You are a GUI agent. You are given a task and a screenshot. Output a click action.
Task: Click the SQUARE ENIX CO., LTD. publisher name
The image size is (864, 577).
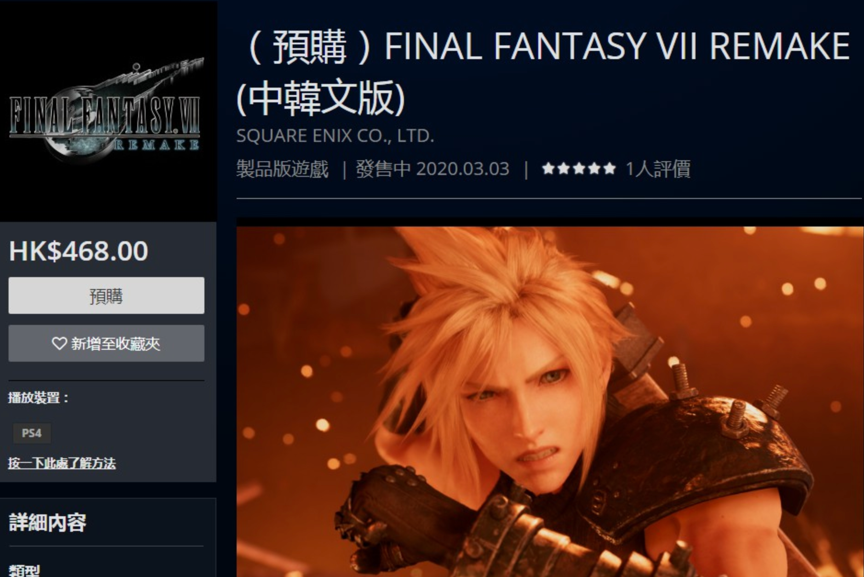point(335,136)
